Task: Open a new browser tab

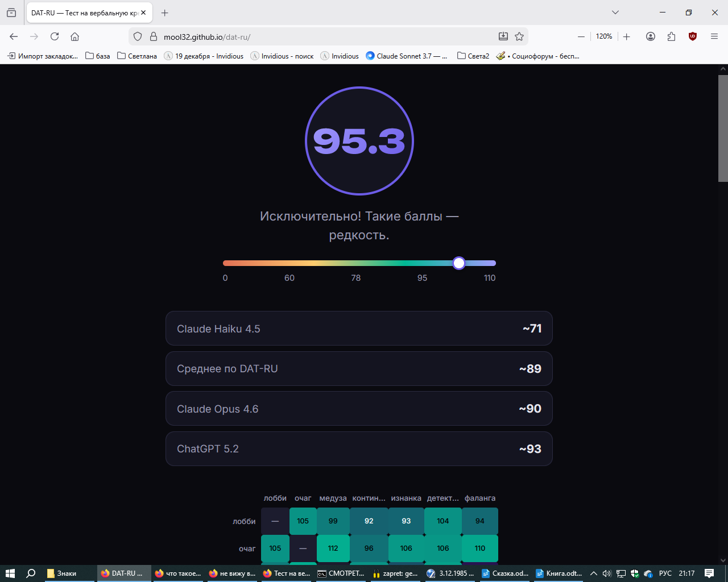Action: (x=165, y=13)
